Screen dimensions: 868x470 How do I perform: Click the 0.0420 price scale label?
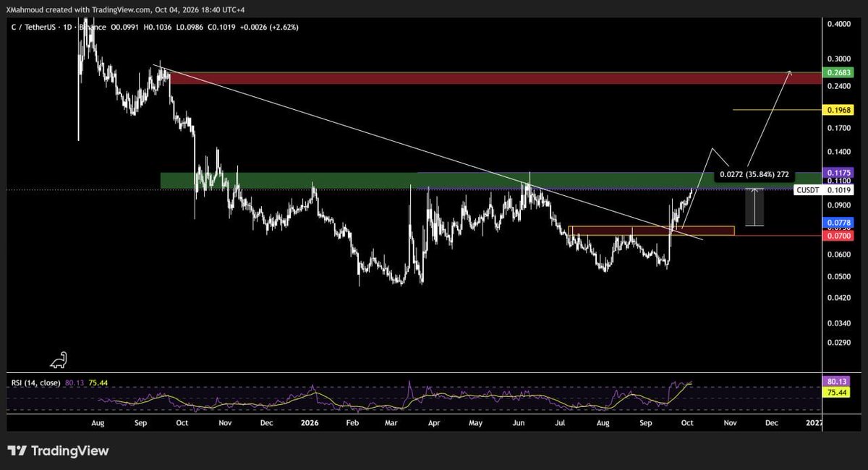(838, 297)
